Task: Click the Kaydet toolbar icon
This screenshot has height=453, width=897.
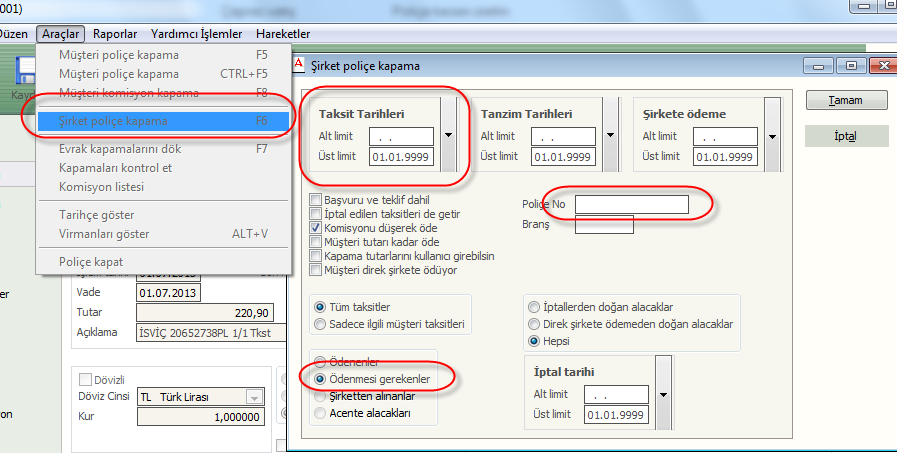Action: (20, 80)
